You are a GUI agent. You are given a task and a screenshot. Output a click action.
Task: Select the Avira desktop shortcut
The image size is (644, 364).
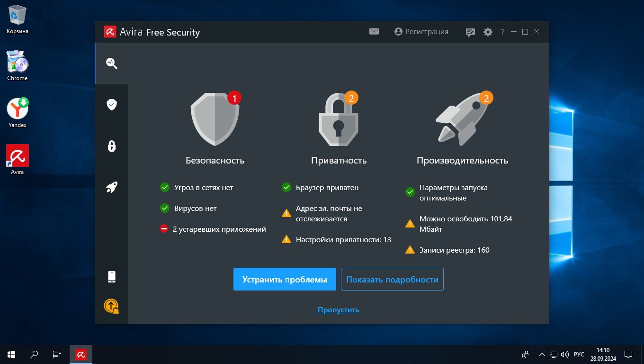18,160
